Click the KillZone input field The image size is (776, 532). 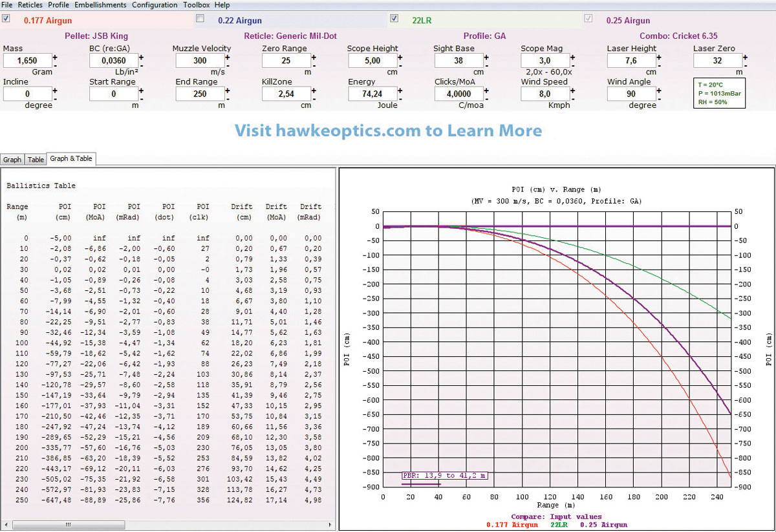coord(286,94)
